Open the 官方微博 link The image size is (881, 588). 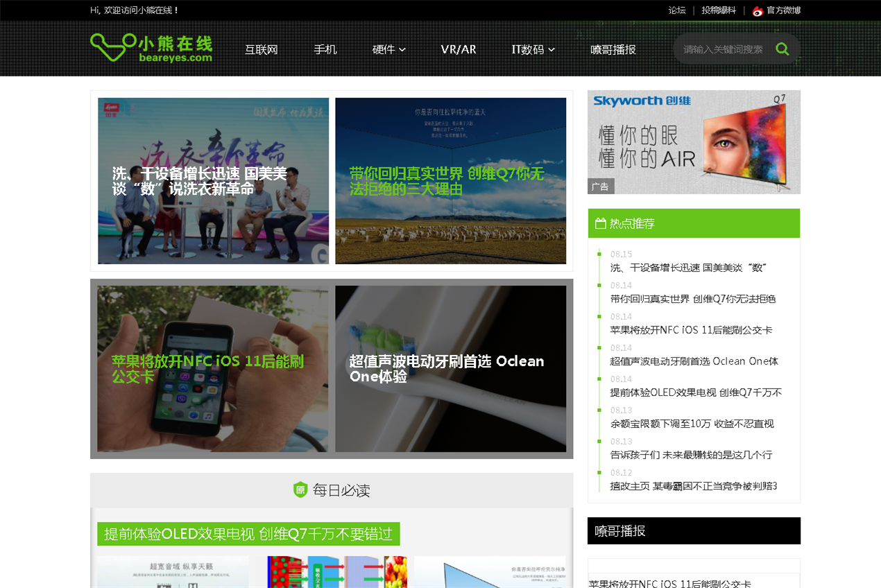coord(784,10)
